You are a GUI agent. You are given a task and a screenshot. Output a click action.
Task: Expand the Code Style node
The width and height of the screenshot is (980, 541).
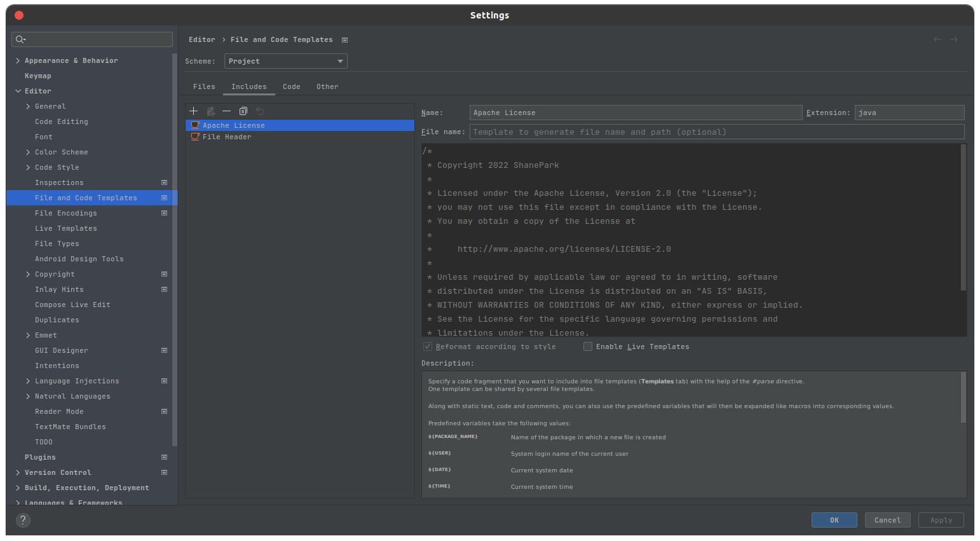click(x=28, y=167)
